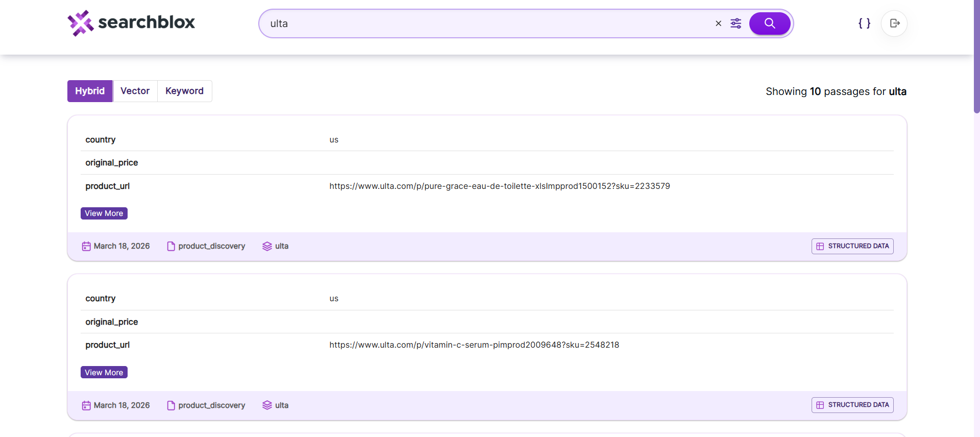The width and height of the screenshot is (980, 437).
Task: Click the logout icon button
Action: 894,23
